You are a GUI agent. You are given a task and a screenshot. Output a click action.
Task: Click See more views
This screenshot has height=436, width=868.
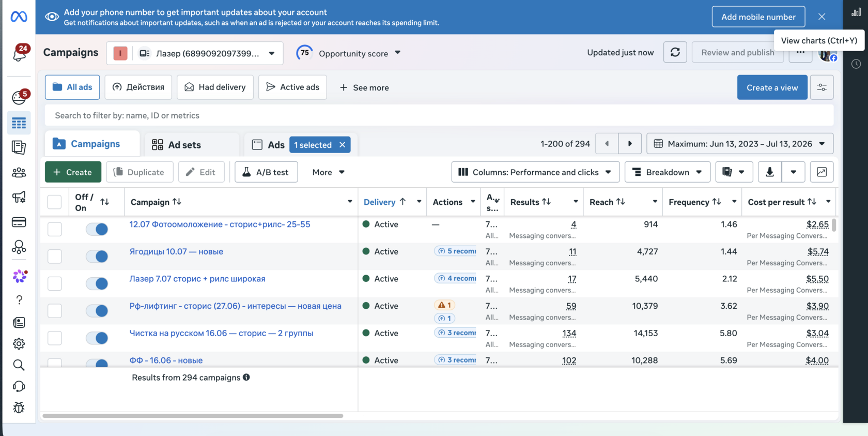coord(364,87)
